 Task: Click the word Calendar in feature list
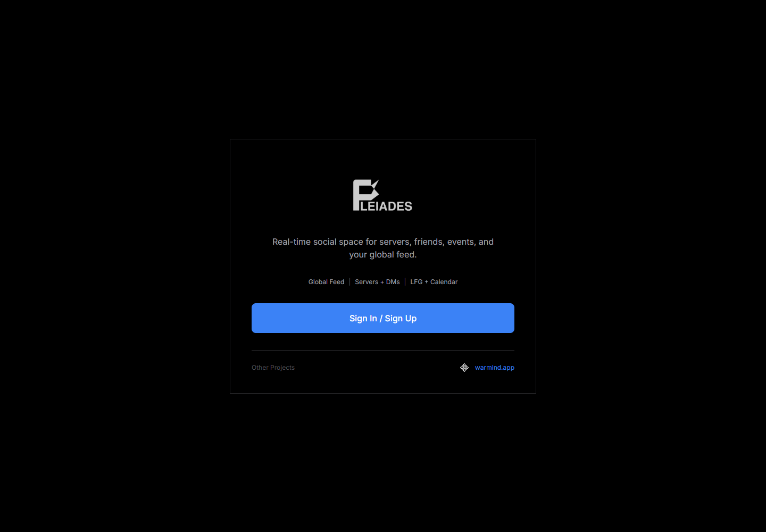coord(444,282)
